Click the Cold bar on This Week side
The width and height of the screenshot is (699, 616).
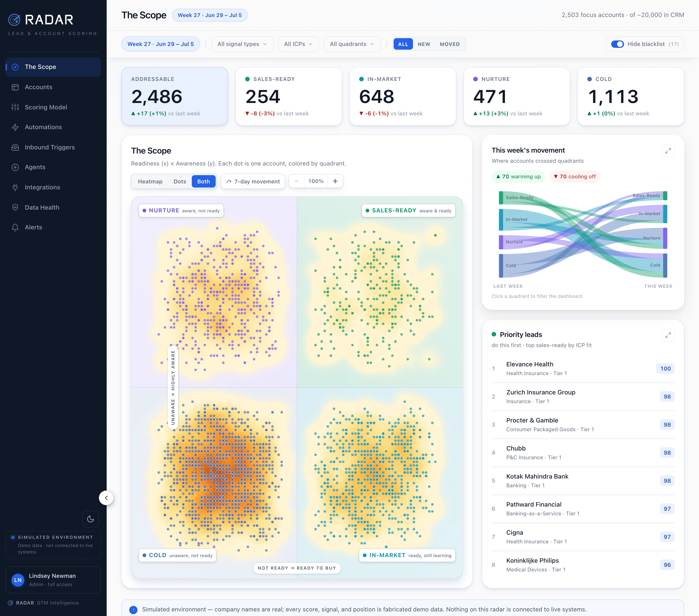click(x=665, y=266)
